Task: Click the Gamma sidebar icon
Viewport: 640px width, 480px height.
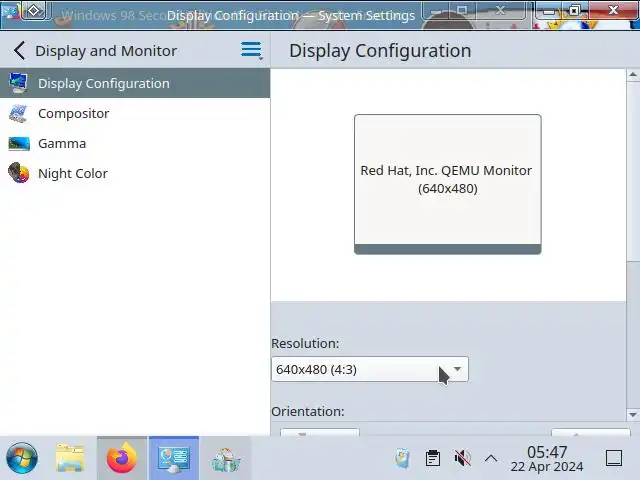Action: 18,143
